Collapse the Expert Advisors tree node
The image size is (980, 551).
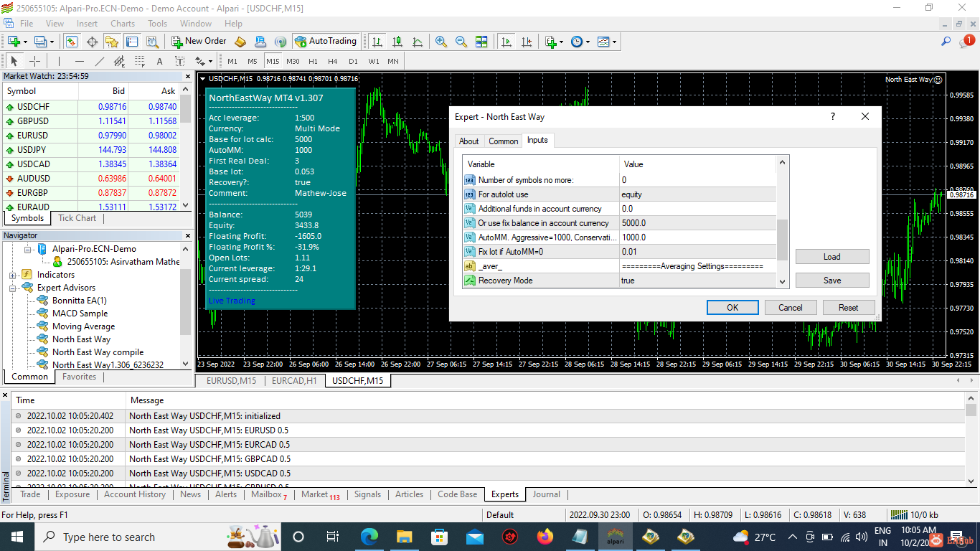tap(13, 288)
